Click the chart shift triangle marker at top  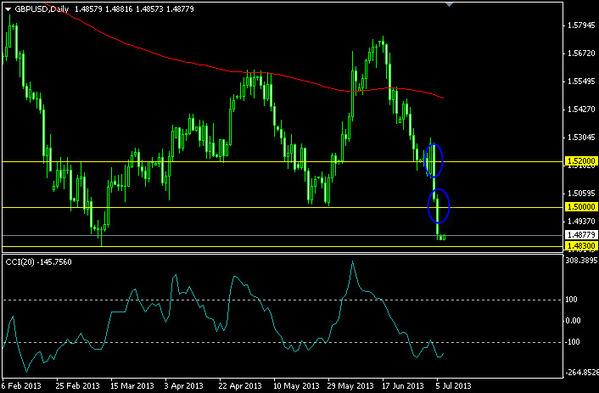coord(449,4)
